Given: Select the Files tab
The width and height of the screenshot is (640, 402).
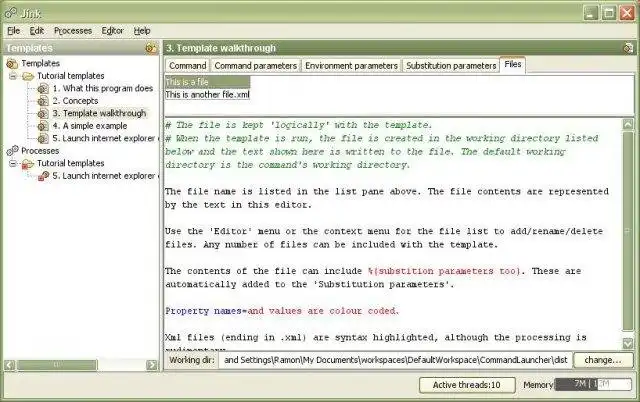Looking at the screenshot, I should tap(513, 64).
